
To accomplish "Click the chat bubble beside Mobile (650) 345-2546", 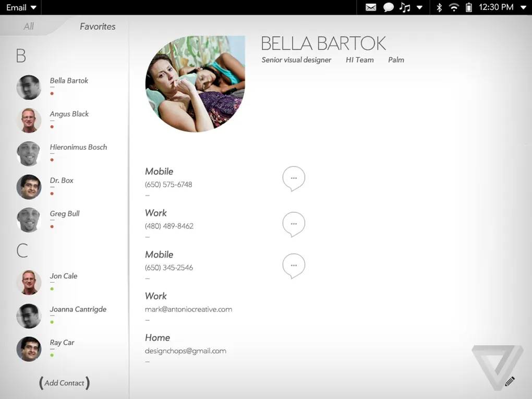I will coord(293,265).
